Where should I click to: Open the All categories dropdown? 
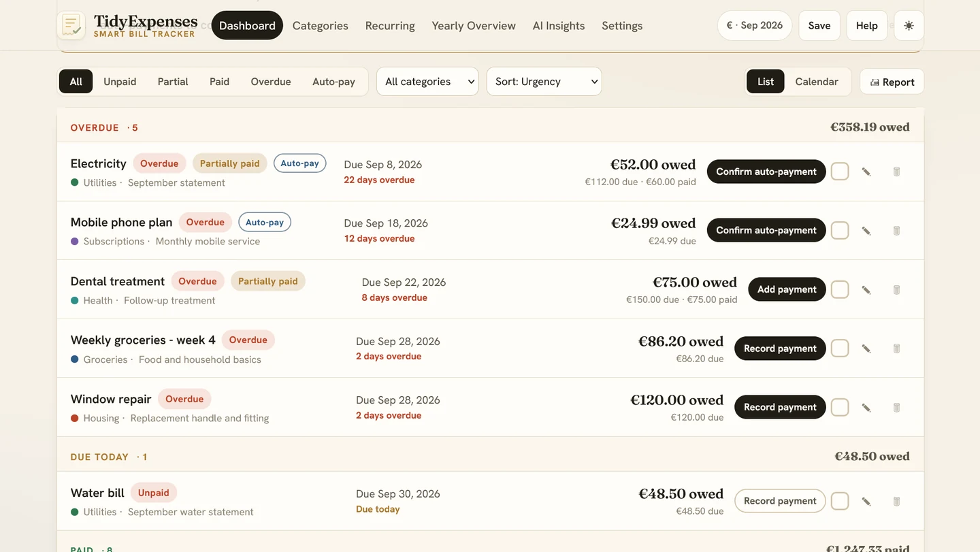coord(427,81)
